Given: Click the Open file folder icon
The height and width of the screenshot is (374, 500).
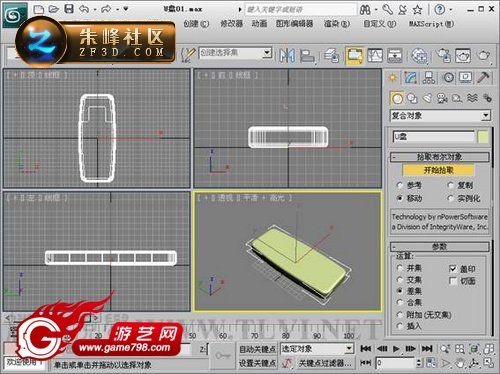Looking at the screenshot, I should 54,9.
